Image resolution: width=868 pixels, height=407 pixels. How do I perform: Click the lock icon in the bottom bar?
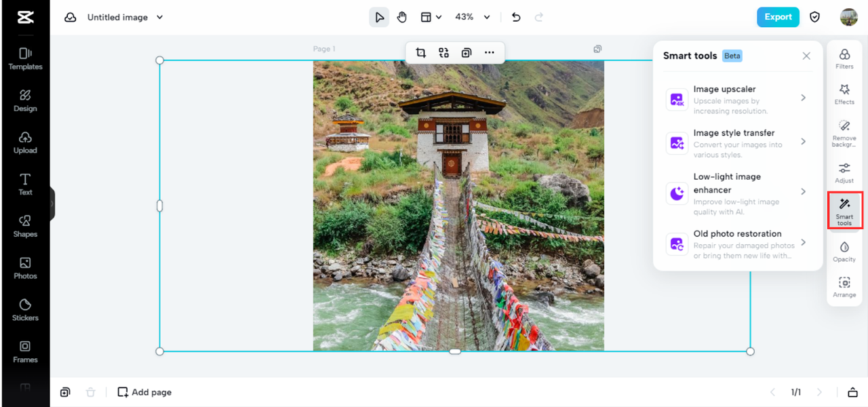[x=852, y=392]
